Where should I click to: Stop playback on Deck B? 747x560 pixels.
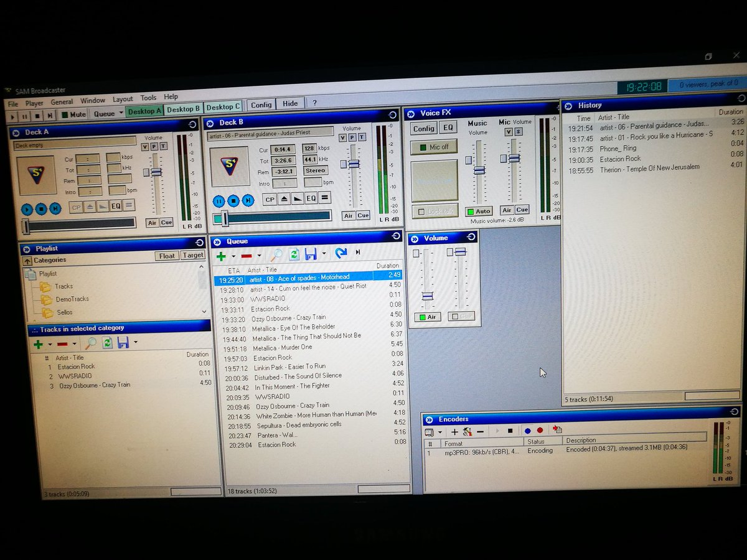pos(233,200)
